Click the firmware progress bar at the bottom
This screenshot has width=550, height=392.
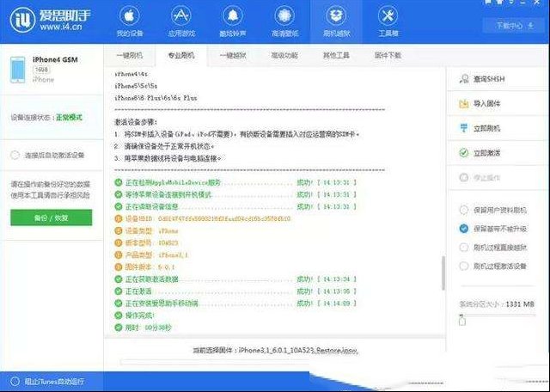(215, 362)
